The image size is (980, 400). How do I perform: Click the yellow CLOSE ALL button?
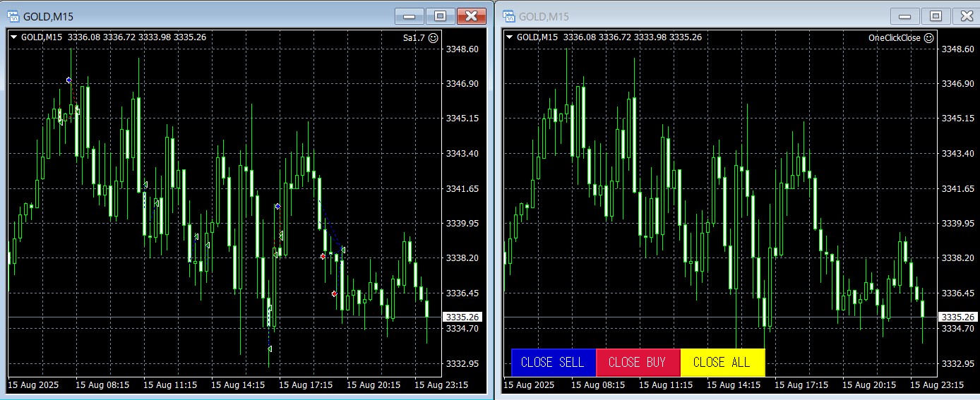coord(722,363)
